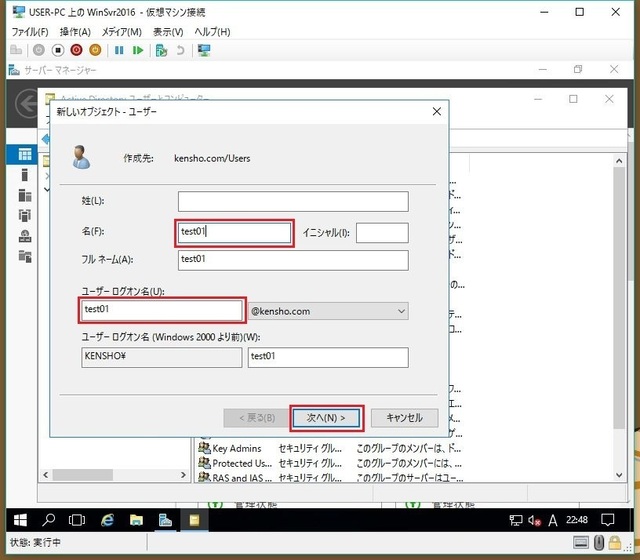Click the 次へ(N) > button

[x=326, y=417]
